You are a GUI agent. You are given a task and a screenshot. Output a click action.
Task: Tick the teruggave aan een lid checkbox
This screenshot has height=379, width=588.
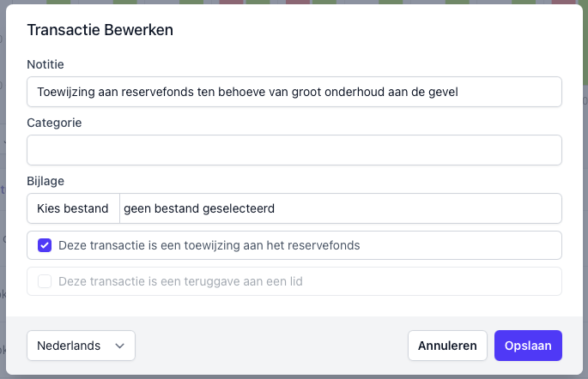45,281
